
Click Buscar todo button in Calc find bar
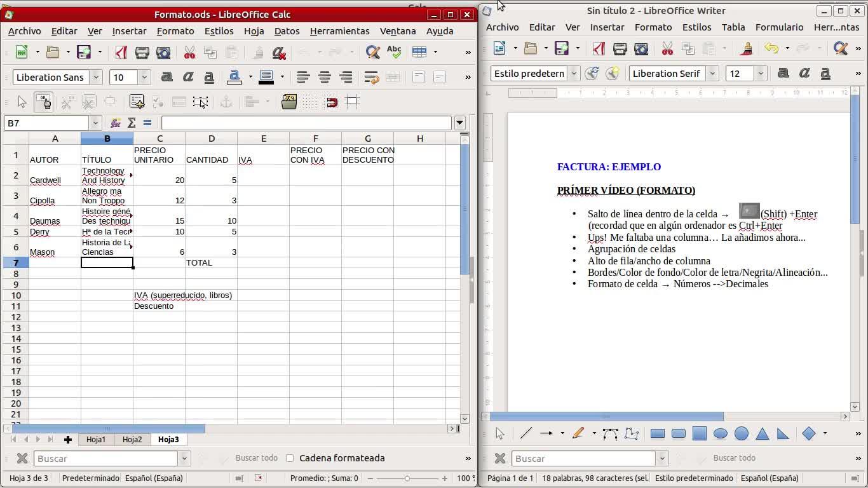coord(256,458)
